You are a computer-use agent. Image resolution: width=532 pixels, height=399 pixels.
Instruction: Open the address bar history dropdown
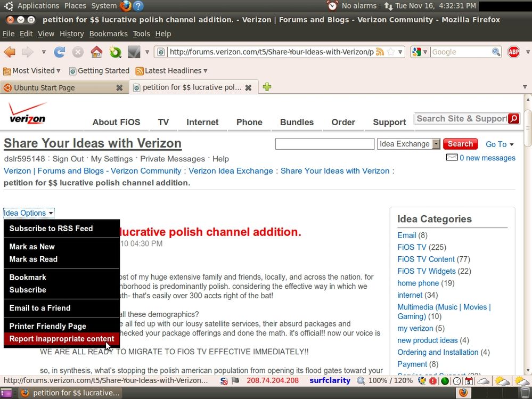(x=400, y=52)
